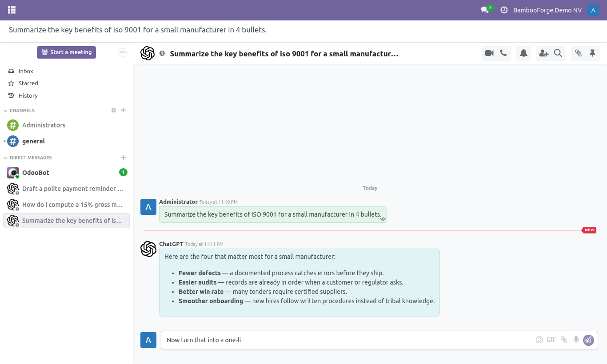Open pinned messages panel
607x364 pixels.
[x=592, y=53]
